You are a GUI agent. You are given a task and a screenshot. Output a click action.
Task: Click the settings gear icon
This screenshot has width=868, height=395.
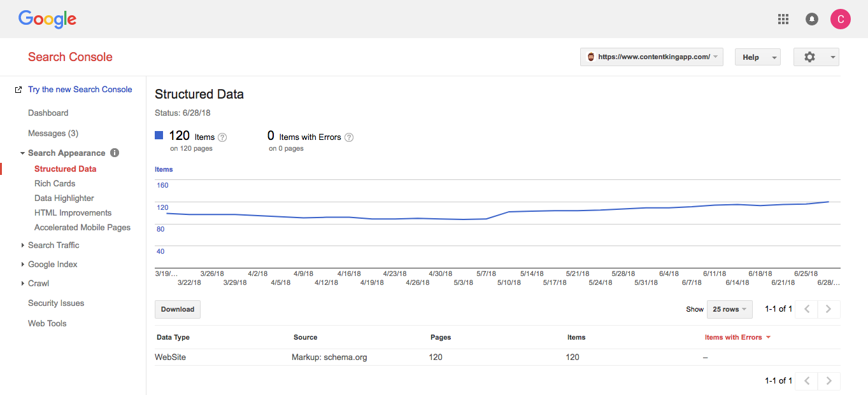[809, 57]
